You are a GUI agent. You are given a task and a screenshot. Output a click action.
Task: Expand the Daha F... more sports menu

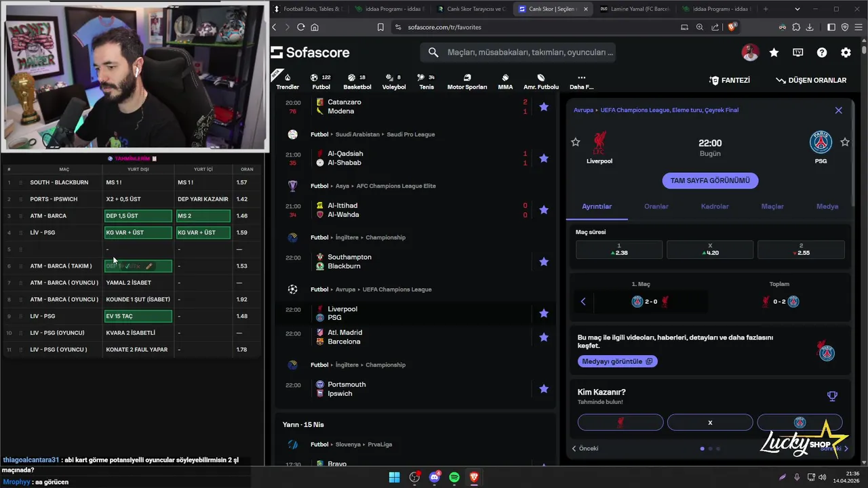pyautogui.click(x=581, y=81)
